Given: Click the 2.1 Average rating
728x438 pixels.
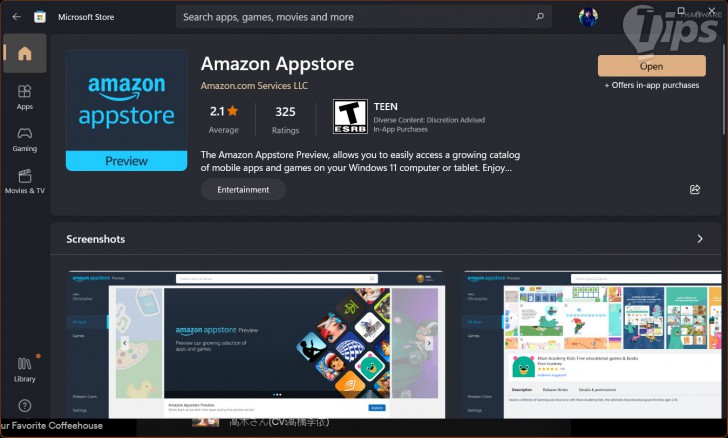Looking at the screenshot, I should click(x=224, y=119).
